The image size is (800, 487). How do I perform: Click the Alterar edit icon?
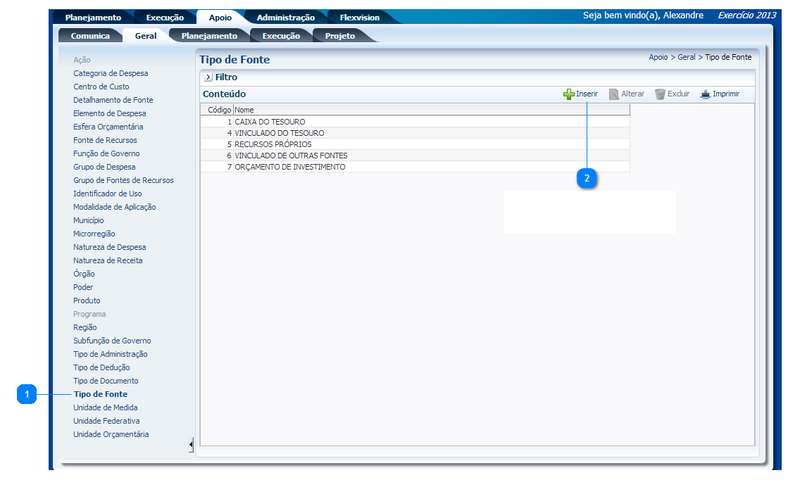614,94
